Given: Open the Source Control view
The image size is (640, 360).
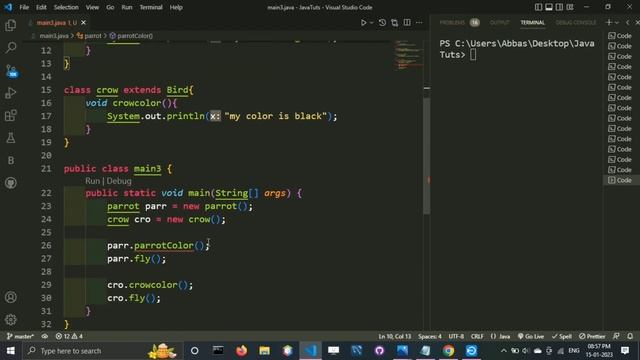Looking at the screenshot, I should tap(11, 71).
